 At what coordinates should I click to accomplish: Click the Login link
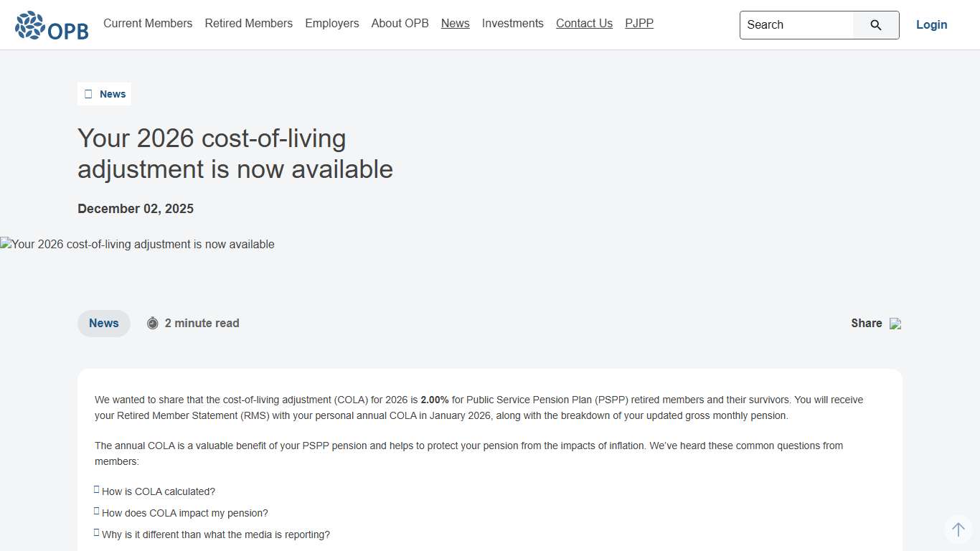931,24
